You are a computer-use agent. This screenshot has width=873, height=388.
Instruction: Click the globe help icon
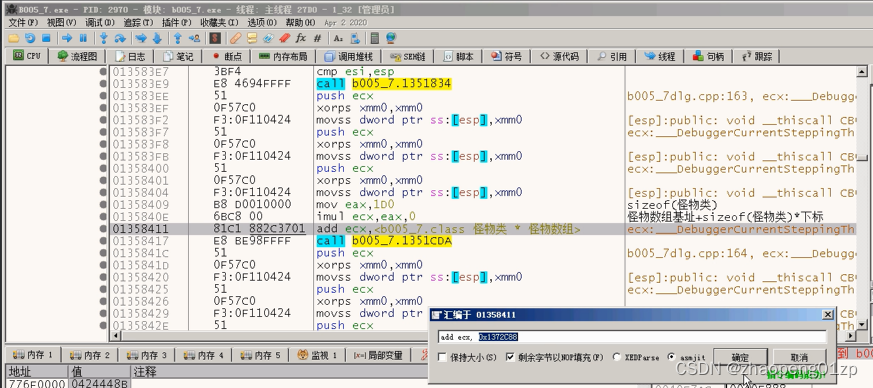click(391, 38)
